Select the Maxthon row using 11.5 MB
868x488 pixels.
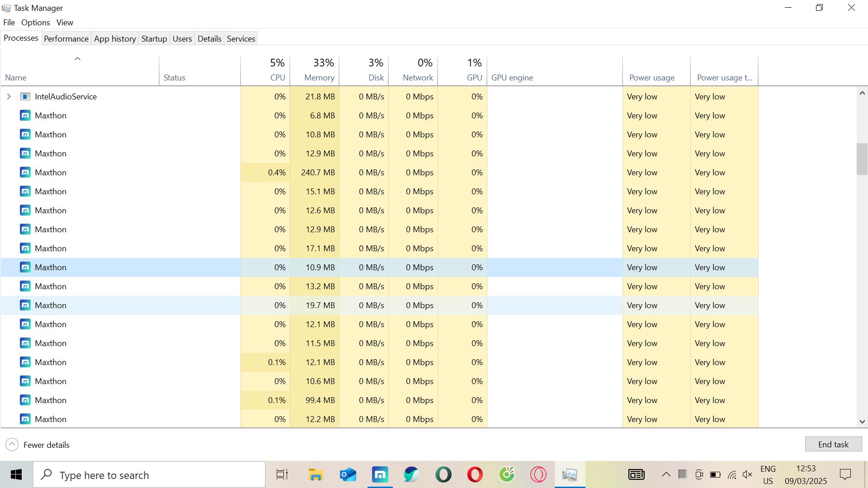379,343
